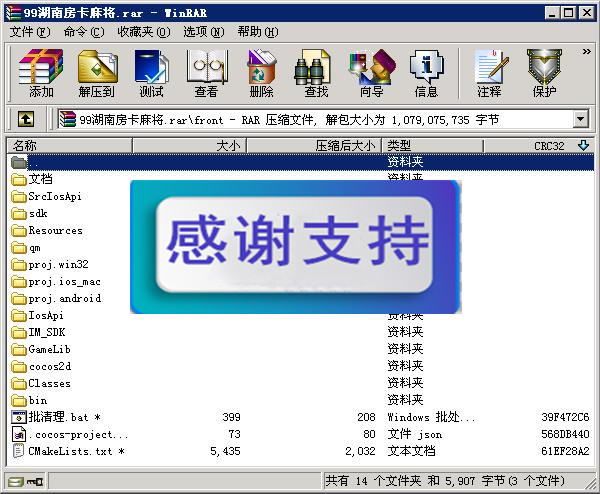The width and height of the screenshot is (600, 494).
Task: Select the IM_SDK folder
Action: click(x=38, y=332)
